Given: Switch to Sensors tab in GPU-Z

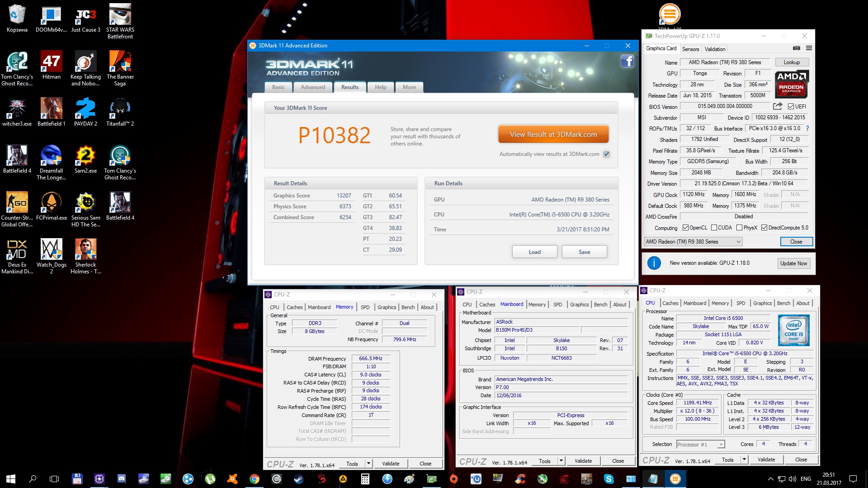Looking at the screenshot, I should tap(690, 49).
